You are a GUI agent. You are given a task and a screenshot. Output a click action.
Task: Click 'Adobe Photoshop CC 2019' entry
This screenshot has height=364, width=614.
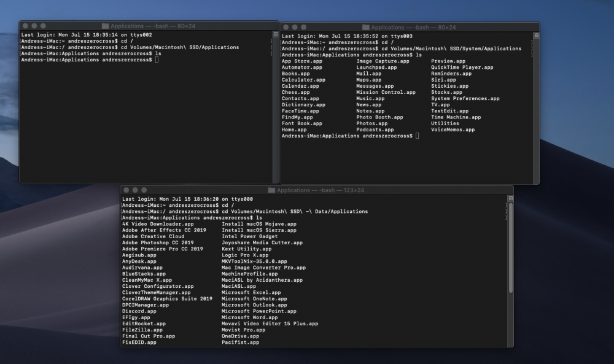(158, 242)
